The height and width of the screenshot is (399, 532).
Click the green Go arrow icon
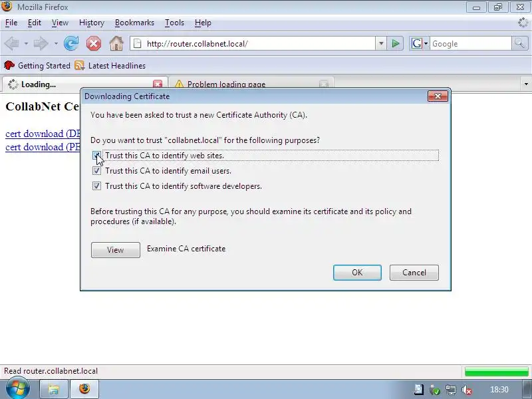pos(395,43)
